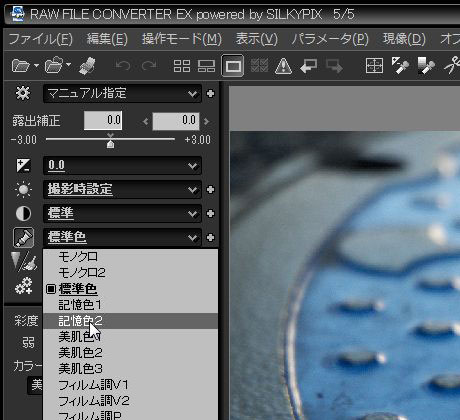This screenshot has width=460, height=420.
Task: Show the grid overlay icon
Action: (x=374, y=66)
